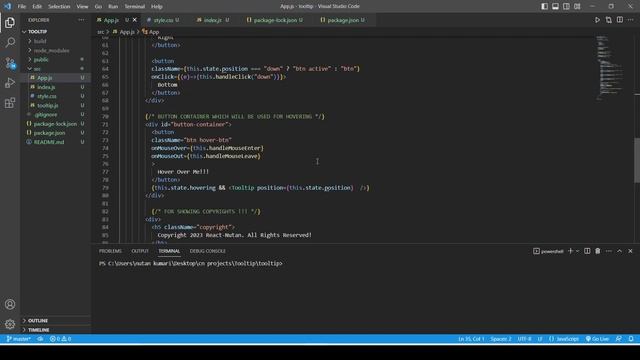Open the Terminal menu

pos(135,7)
